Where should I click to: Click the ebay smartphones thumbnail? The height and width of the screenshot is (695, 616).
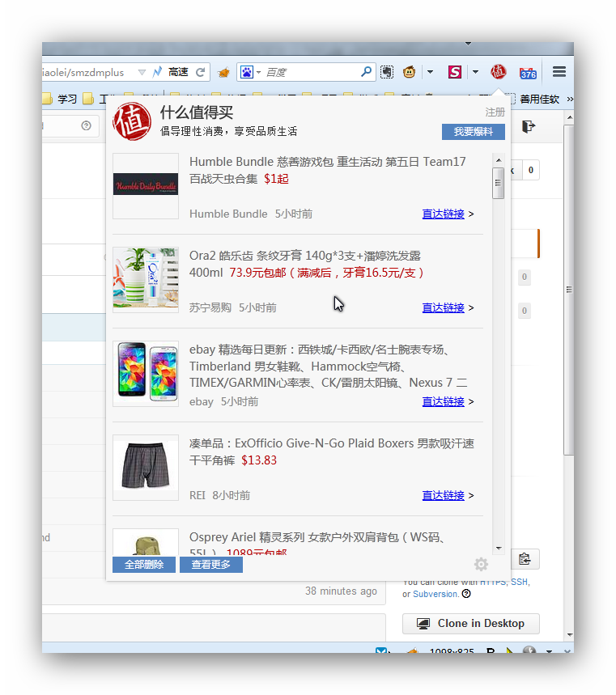pos(146,374)
